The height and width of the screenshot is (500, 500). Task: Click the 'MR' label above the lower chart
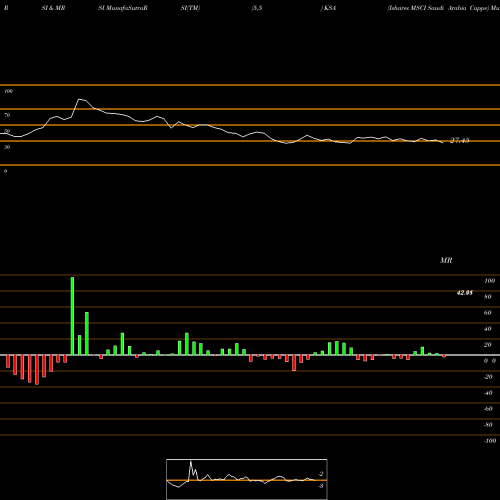(446, 260)
